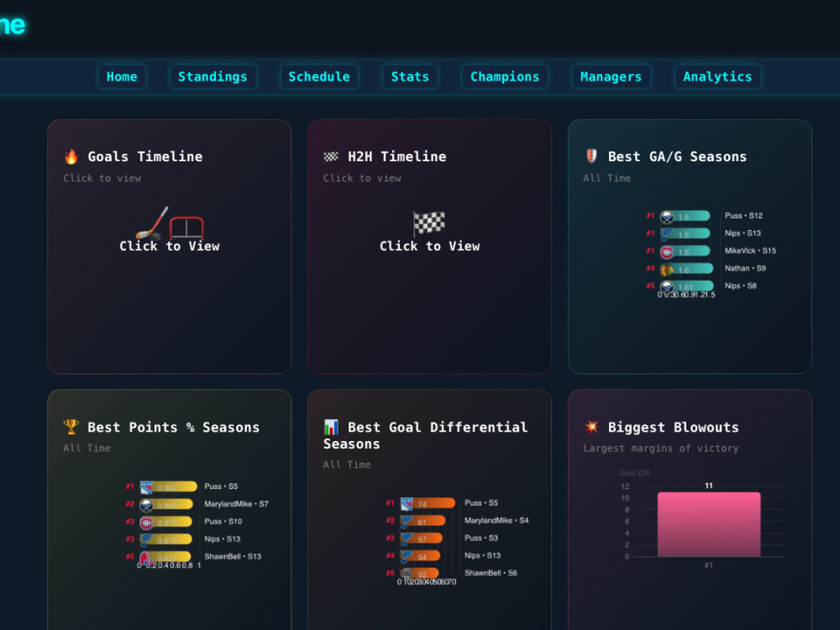Click the fire icon beside Goals Timeline
This screenshot has width=840, height=630.
71,156
